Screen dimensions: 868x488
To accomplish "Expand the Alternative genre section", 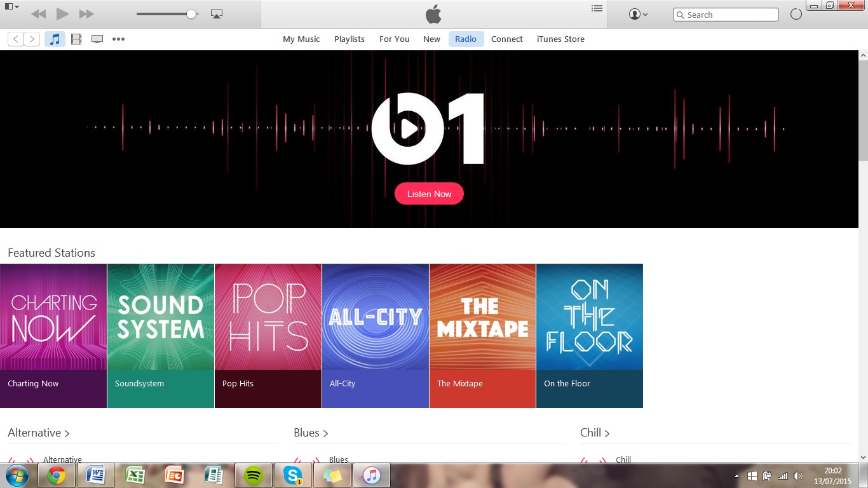I will point(39,433).
